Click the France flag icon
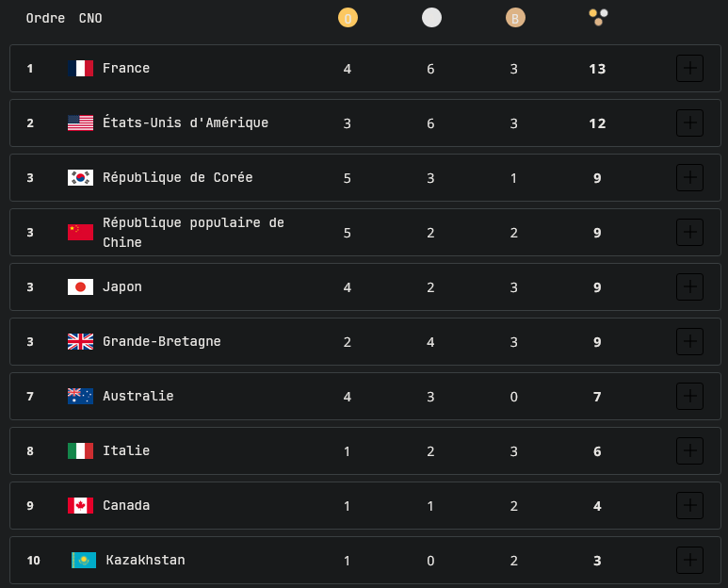This screenshot has height=588, width=728. (80, 69)
